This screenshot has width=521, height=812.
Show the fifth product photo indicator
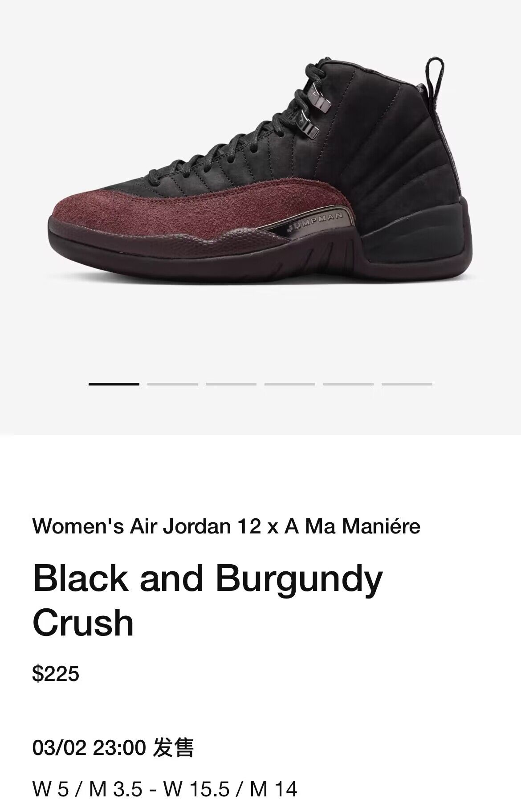tap(348, 384)
